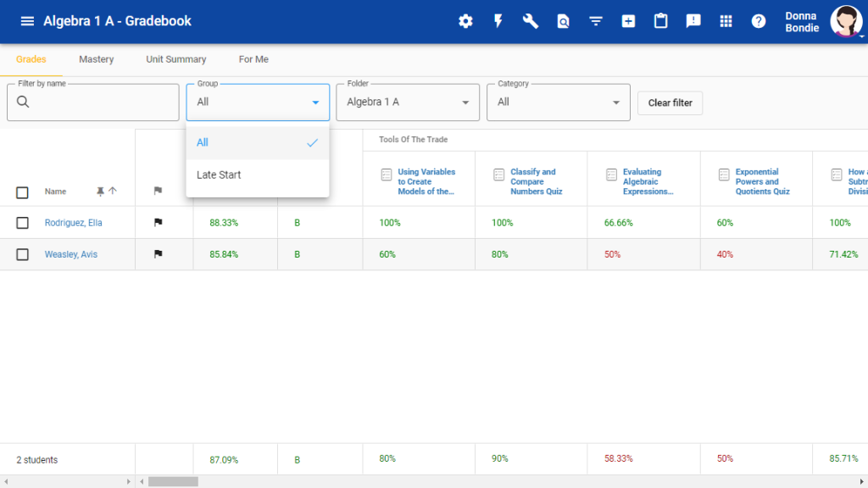Toggle the select-all checkbox in the Name header

pos(22,192)
